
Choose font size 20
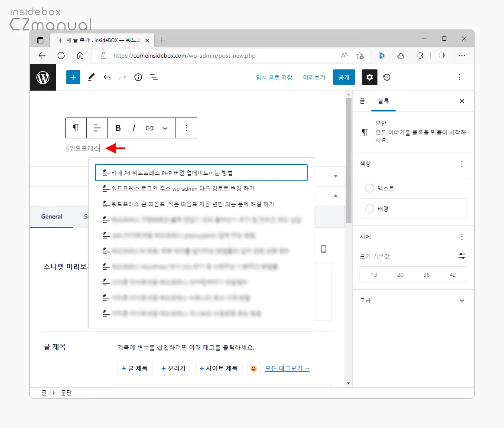pos(400,274)
